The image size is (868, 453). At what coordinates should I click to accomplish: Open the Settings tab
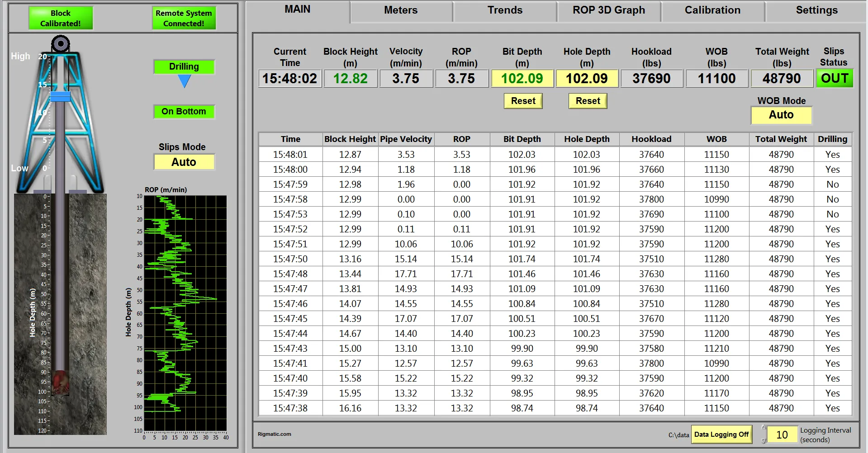816,10
